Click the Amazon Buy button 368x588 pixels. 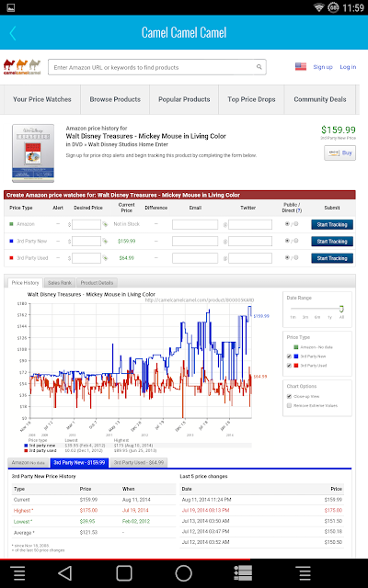339,153
